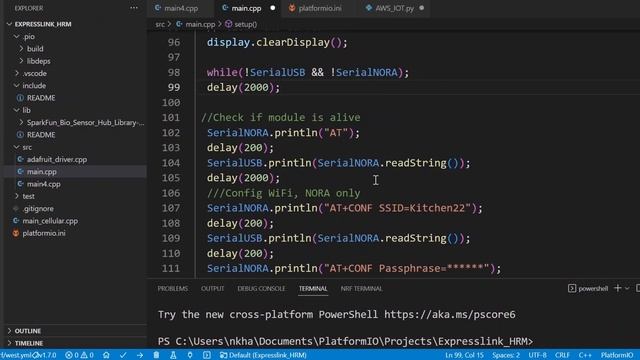Change indentation via Spaces: 2

point(506,355)
